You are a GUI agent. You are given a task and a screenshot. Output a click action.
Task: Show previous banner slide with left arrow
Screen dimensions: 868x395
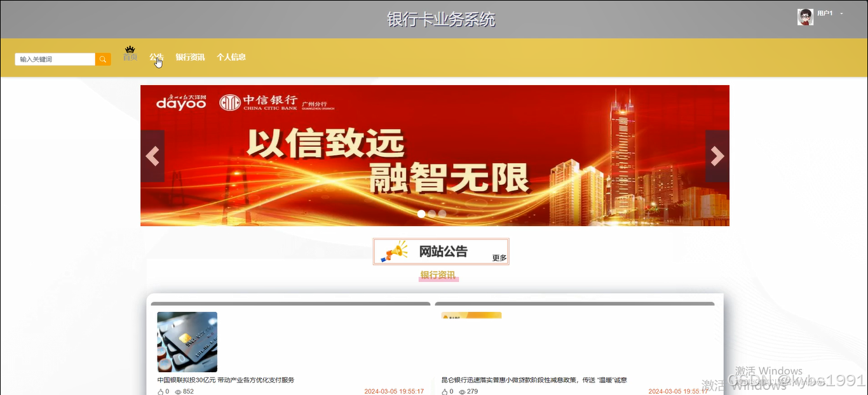(x=153, y=156)
